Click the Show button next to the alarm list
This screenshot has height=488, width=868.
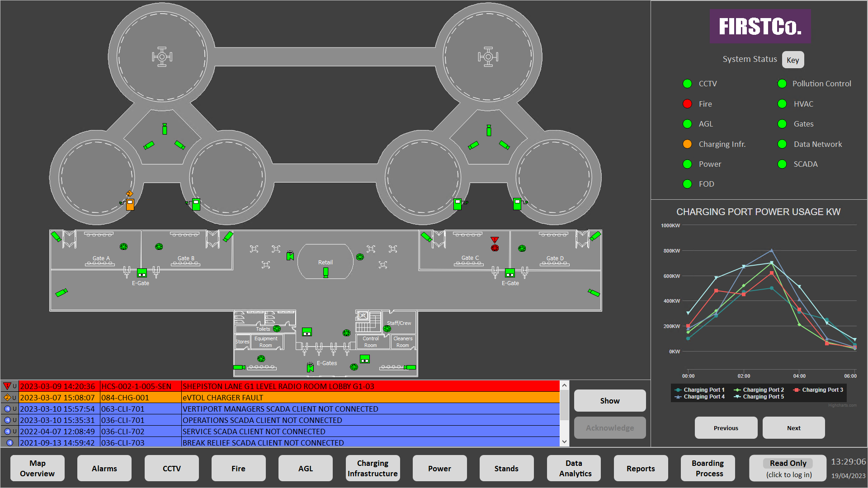tap(609, 400)
